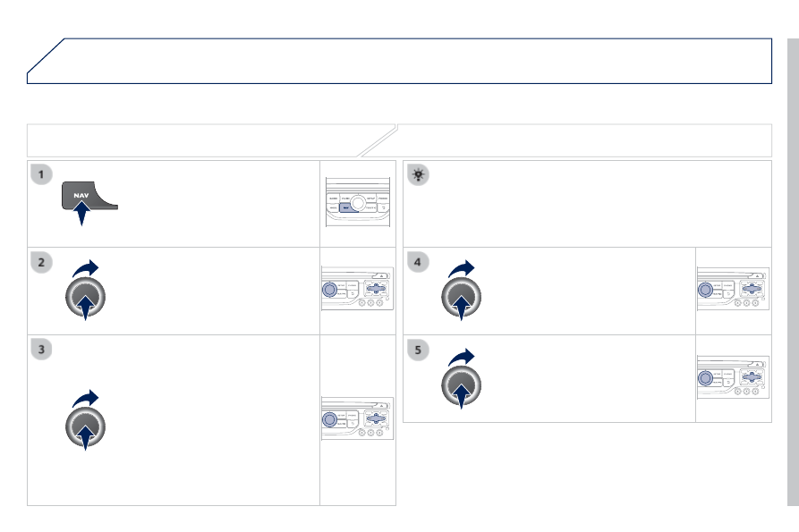Select the step 1 number badge
Image resolution: width=799 pixels, height=532 pixels.
(x=41, y=174)
